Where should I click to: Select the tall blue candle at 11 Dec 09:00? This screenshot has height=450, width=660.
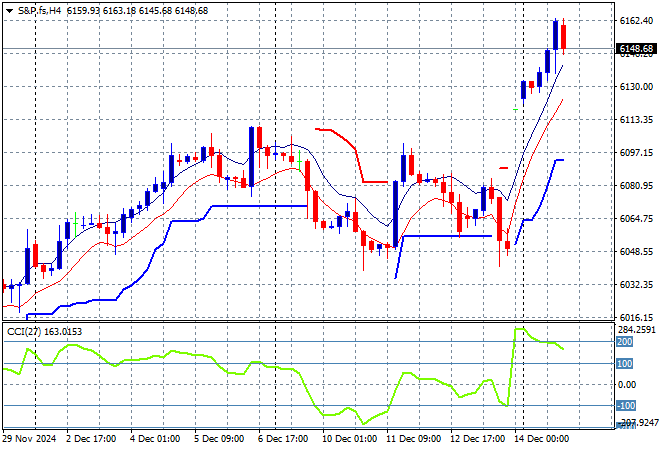pos(395,214)
